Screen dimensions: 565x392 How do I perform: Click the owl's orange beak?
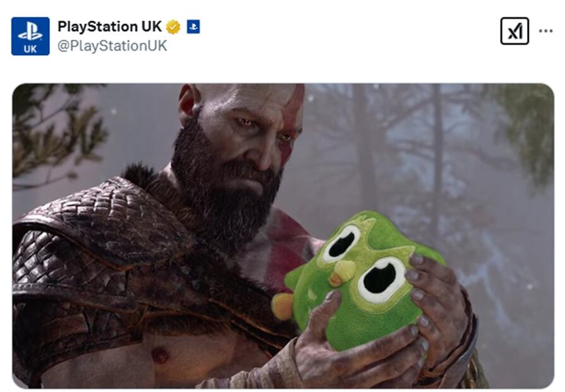pyautogui.click(x=343, y=273)
